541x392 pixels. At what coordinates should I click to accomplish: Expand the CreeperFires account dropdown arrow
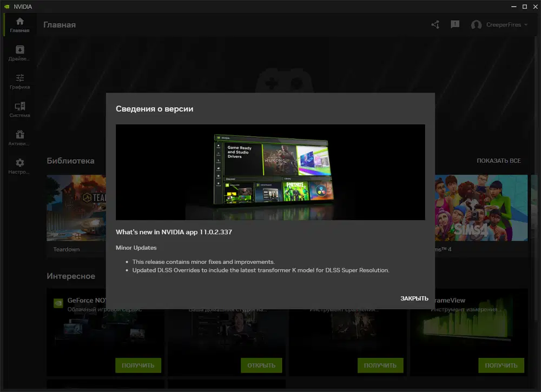526,25
